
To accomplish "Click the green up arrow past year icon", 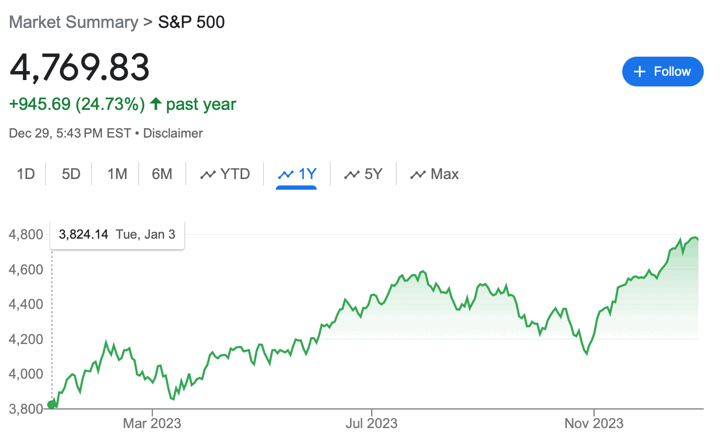I will click(x=156, y=104).
